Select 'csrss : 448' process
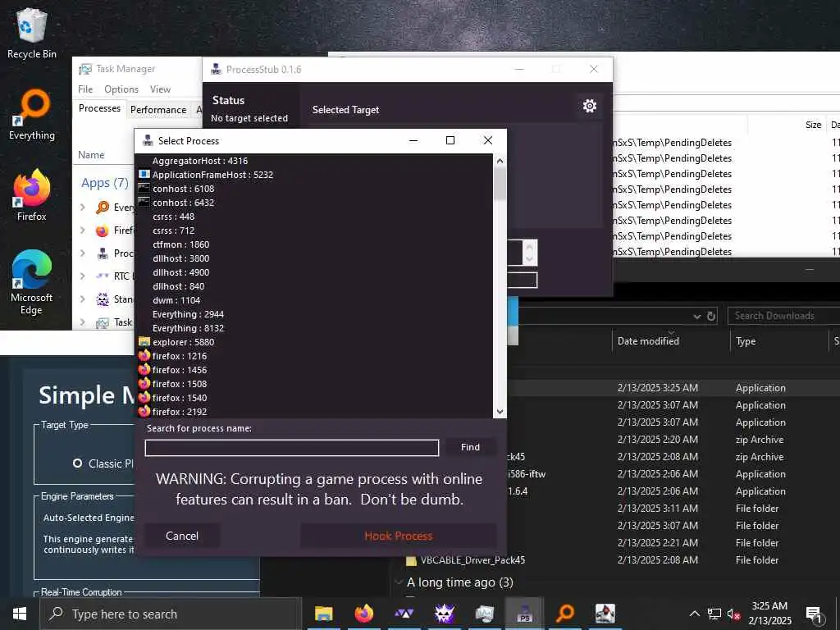The width and height of the screenshot is (840, 630). (174, 217)
